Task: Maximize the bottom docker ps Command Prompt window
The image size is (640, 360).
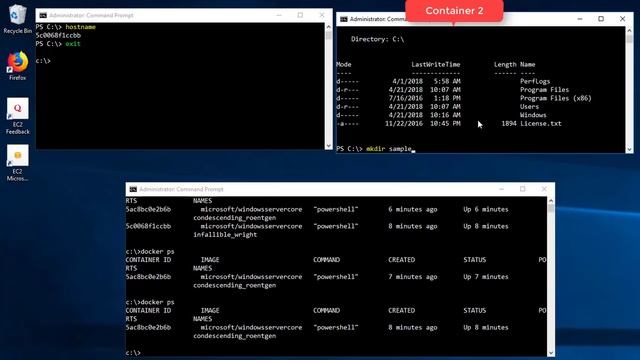Action: coord(523,189)
